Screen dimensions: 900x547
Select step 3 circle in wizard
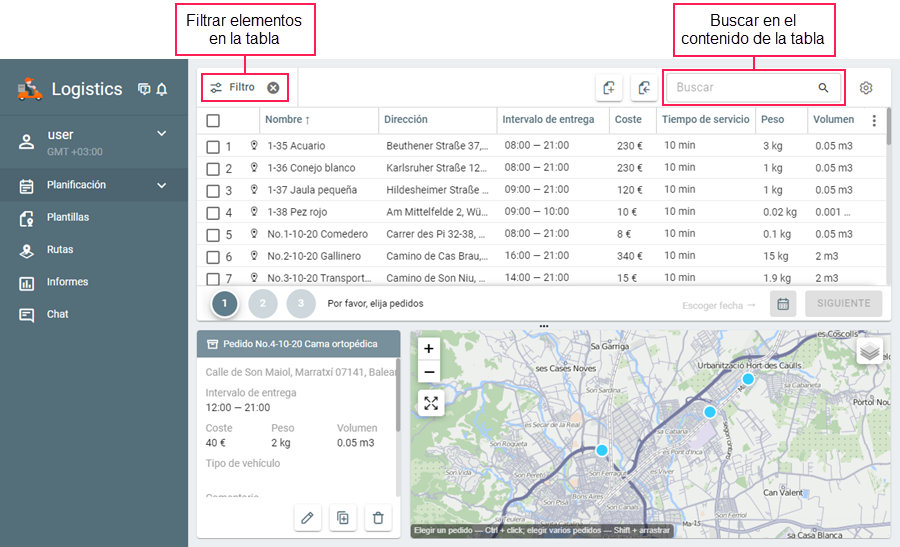pos(301,303)
